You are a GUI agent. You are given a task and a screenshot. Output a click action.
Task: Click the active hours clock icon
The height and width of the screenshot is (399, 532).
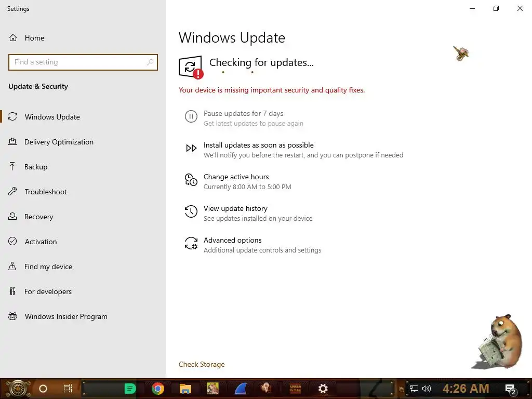191,180
